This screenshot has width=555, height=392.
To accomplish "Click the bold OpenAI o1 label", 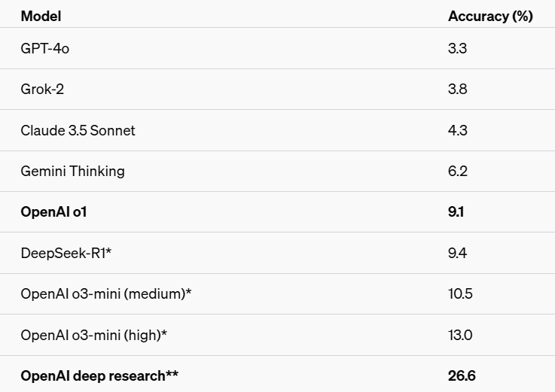I will pos(53,212).
